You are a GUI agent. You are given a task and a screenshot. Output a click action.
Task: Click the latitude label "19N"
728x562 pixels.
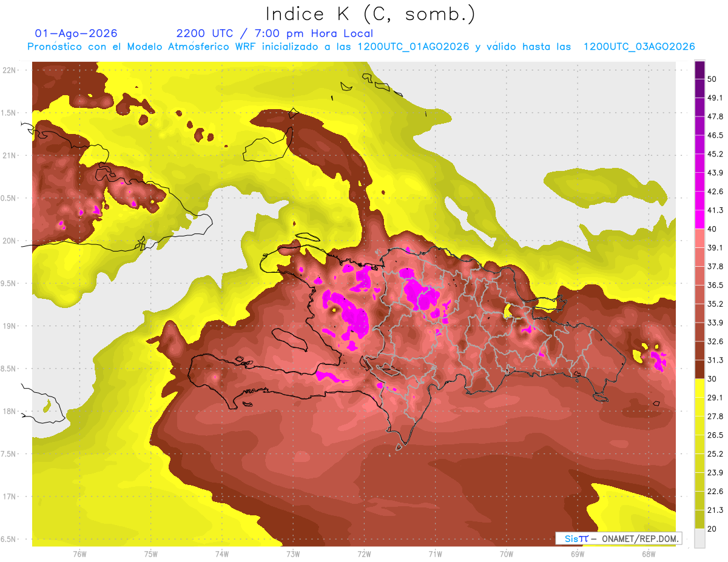click(x=10, y=326)
